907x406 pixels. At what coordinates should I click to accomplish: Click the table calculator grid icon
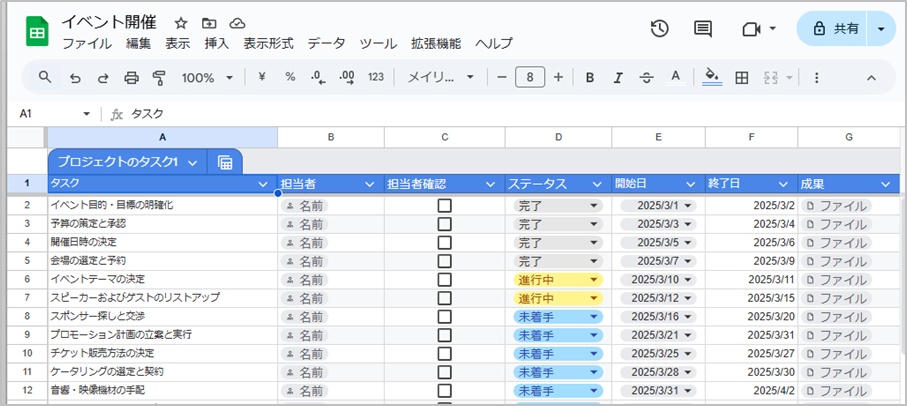pos(225,163)
